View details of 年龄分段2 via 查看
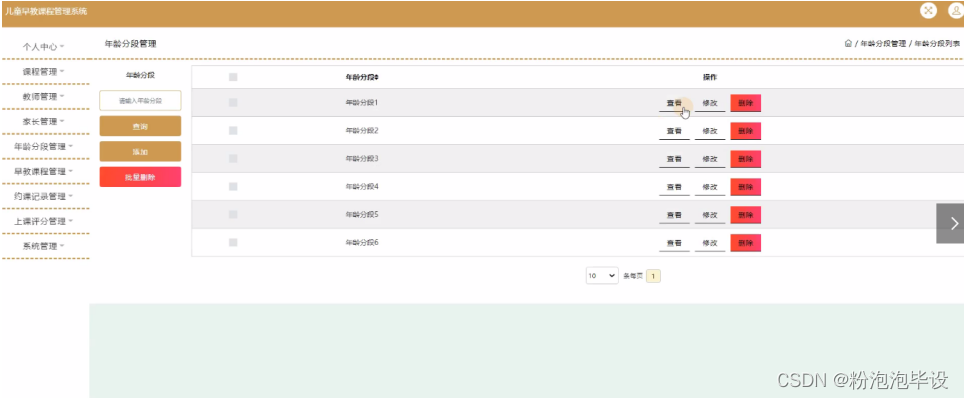The width and height of the screenshot is (964, 399). point(674,131)
